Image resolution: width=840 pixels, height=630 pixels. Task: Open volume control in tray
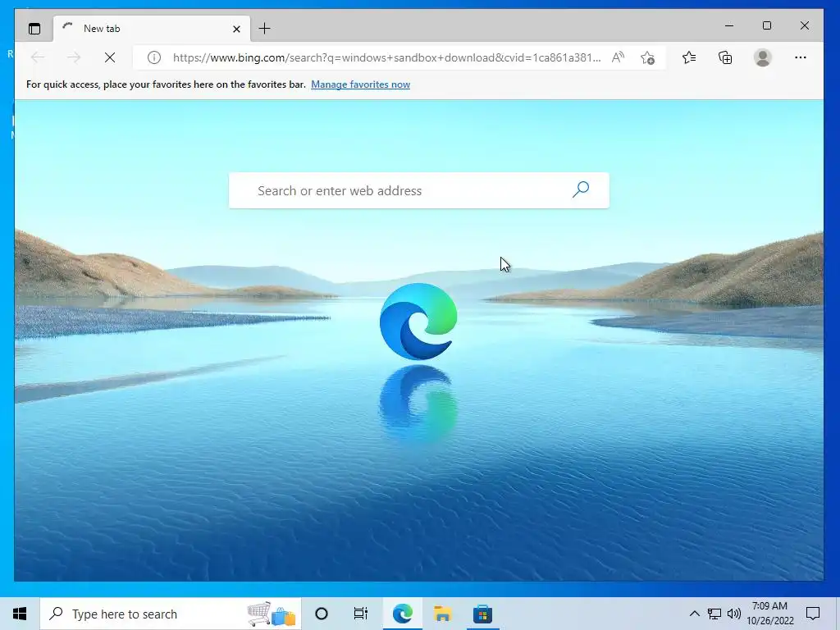click(x=734, y=614)
